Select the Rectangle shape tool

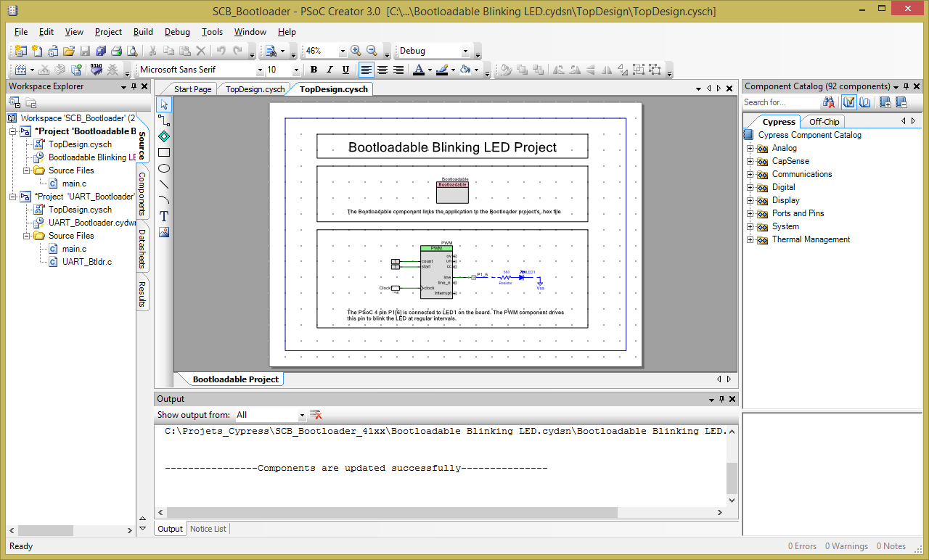tap(164, 152)
